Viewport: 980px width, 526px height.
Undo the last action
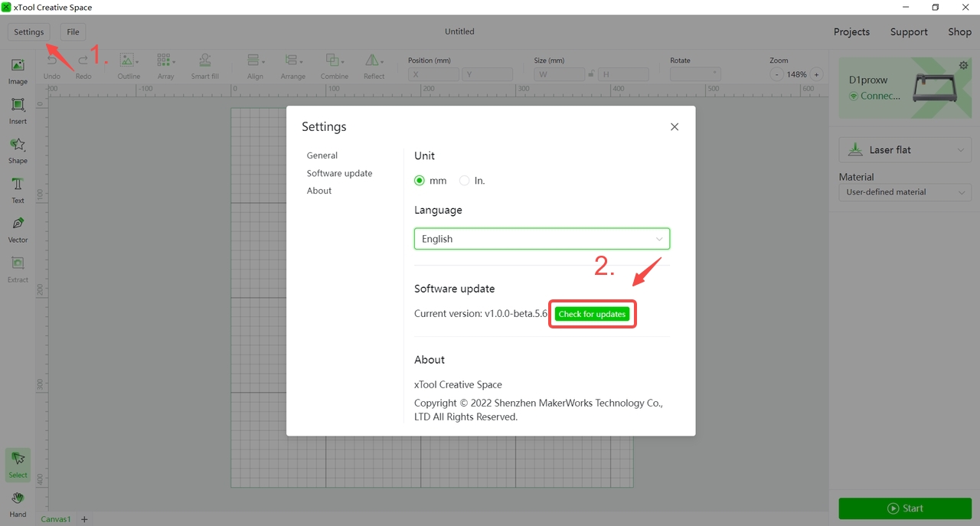[52, 66]
